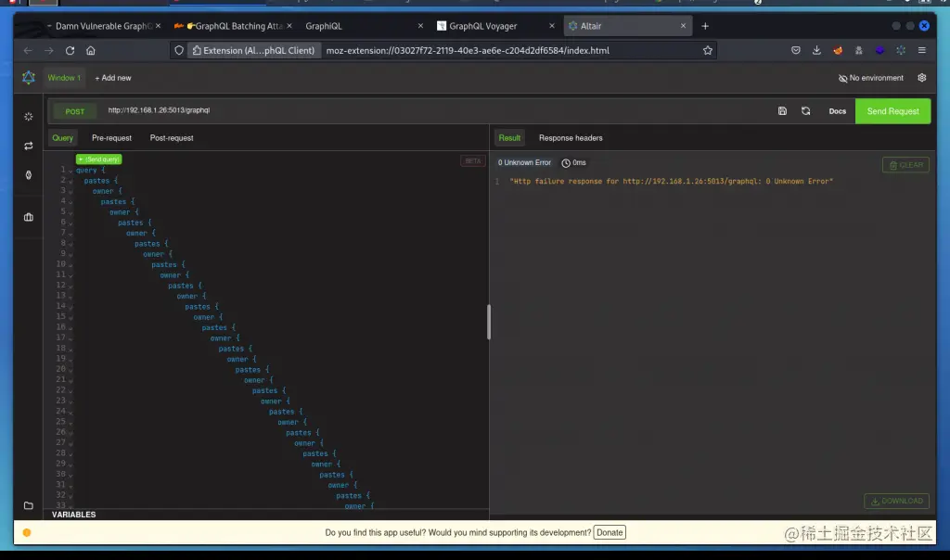950x560 pixels.
Task: Clear the result with CLEAR button
Action: click(x=905, y=165)
